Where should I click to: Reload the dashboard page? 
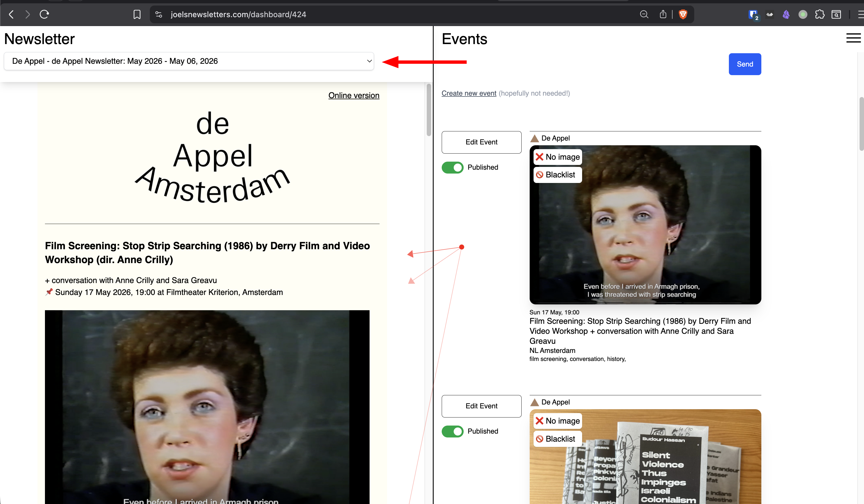click(x=45, y=14)
